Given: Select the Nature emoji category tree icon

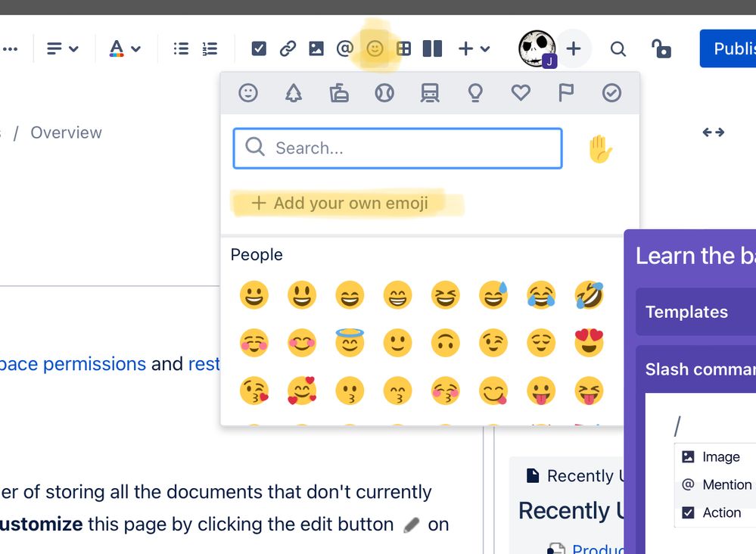Looking at the screenshot, I should [294, 92].
